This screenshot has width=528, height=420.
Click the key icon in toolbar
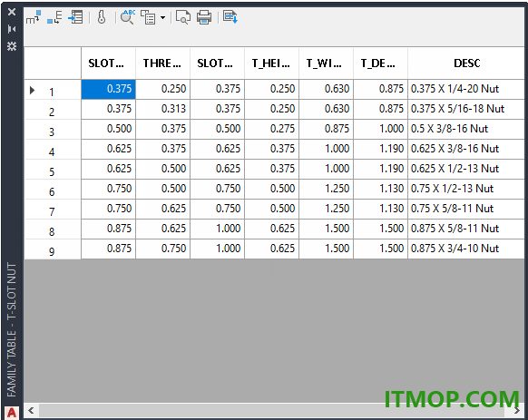pos(102,17)
